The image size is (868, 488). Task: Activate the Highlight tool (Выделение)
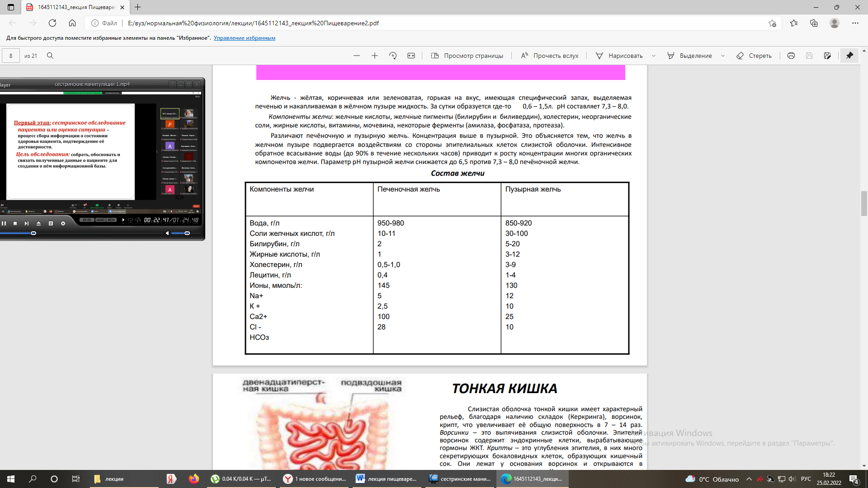point(690,56)
